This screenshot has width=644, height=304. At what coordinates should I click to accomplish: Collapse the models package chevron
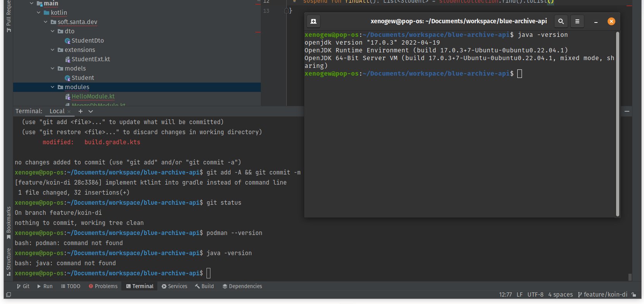point(53,68)
